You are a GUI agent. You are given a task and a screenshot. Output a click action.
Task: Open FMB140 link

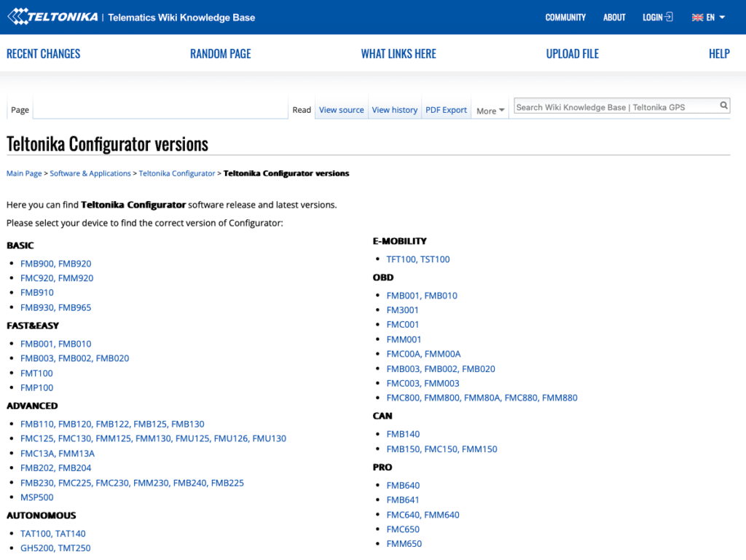coord(403,435)
